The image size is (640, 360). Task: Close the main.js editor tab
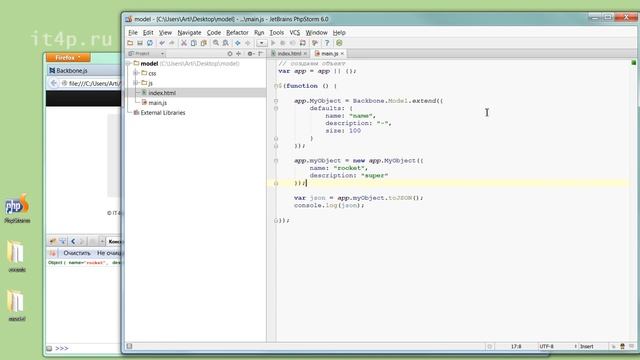click(342, 53)
